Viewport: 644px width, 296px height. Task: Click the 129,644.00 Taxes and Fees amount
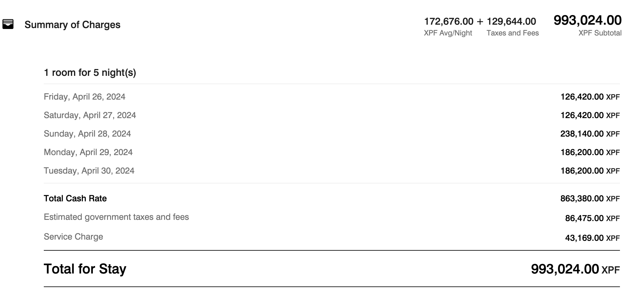point(511,21)
